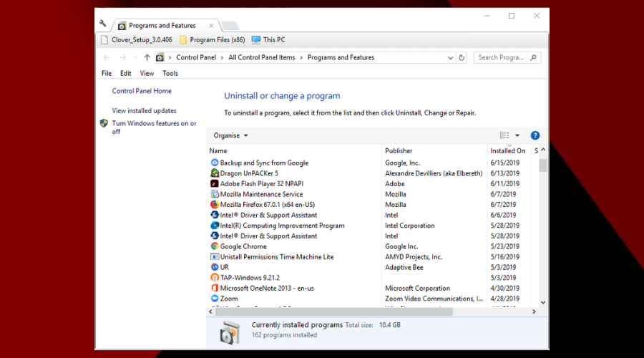644x358 pixels.
Task: Click the wrench settings icon in title bar
Action: point(103,24)
